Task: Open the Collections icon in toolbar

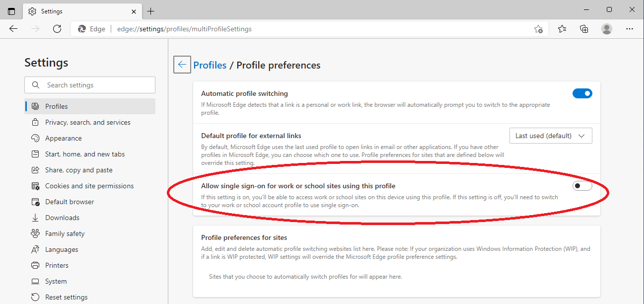Action: pyautogui.click(x=584, y=29)
